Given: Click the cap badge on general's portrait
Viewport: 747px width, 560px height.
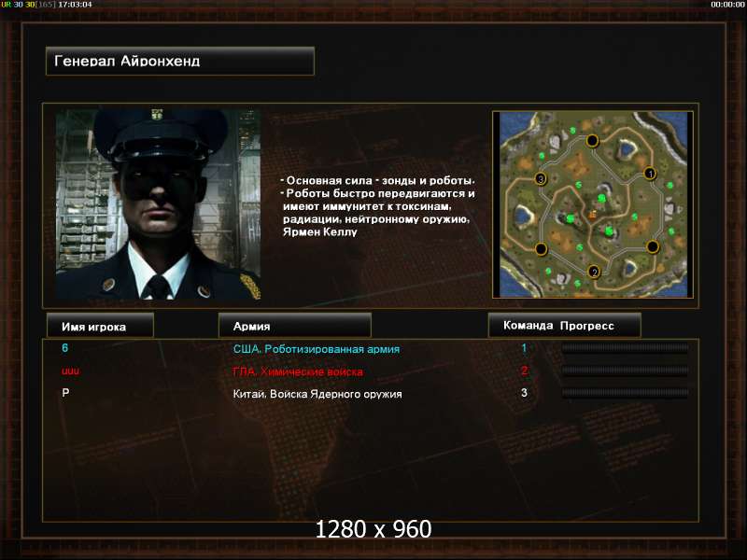Looking at the screenshot, I should (x=157, y=114).
